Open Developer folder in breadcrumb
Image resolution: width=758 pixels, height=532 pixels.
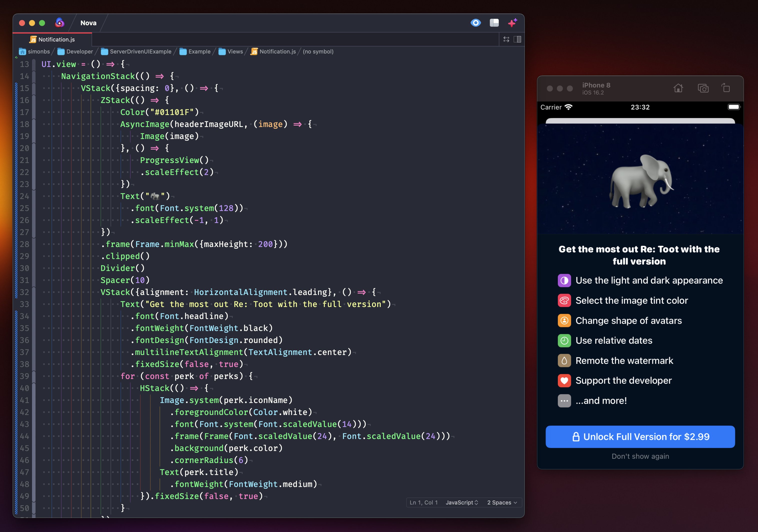tap(75, 51)
